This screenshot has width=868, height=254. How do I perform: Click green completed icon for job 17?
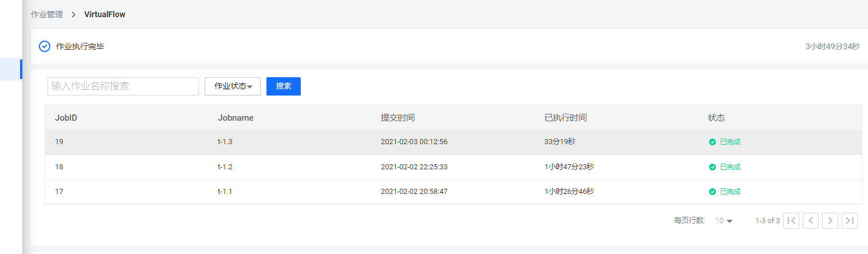pyautogui.click(x=712, y=192)
